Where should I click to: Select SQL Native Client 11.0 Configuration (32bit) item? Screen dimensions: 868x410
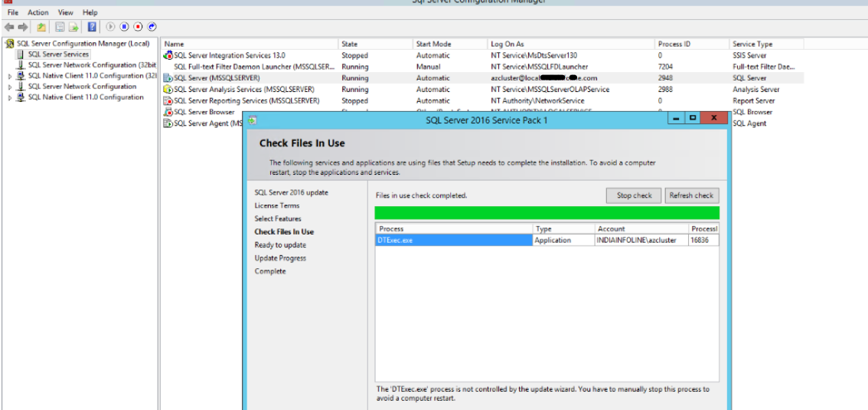tap(93, 76)
